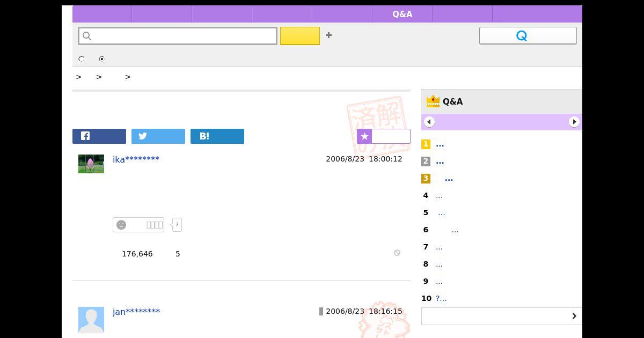Click the crown icon next to Q&A heading

(433, 101)
